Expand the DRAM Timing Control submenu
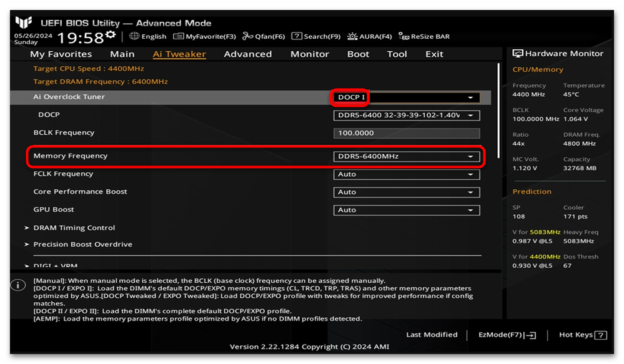 tap(74, 228)
